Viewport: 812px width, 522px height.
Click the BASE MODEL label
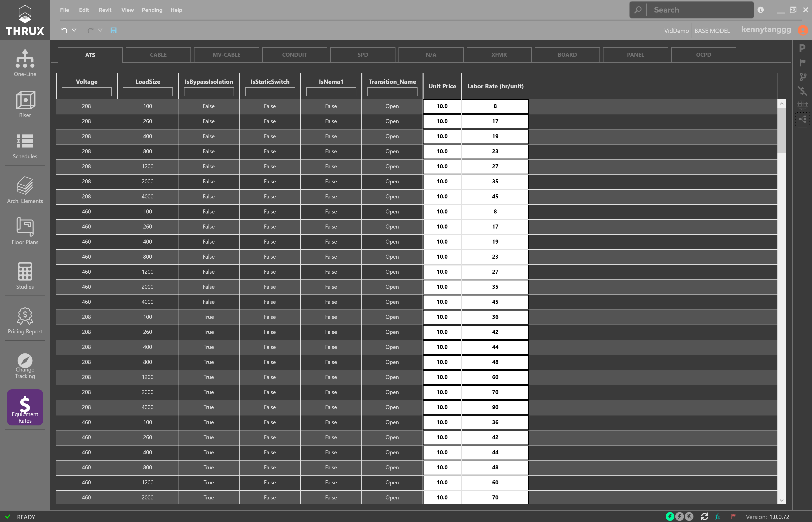pyautogui.click(x=712, y=31)
